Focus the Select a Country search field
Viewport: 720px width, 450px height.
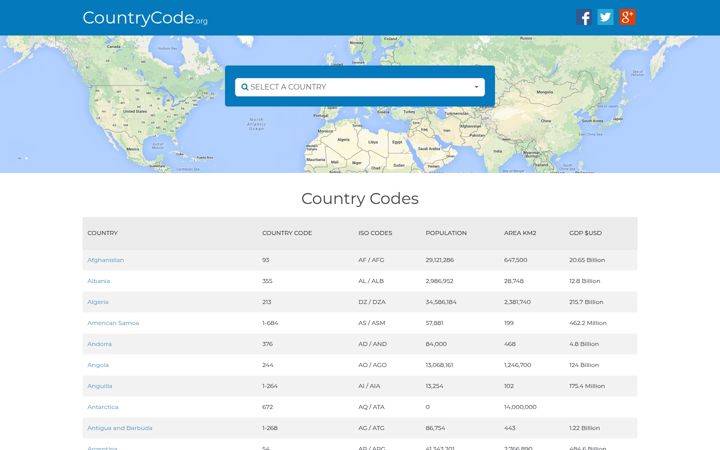(x=360, y=87)
